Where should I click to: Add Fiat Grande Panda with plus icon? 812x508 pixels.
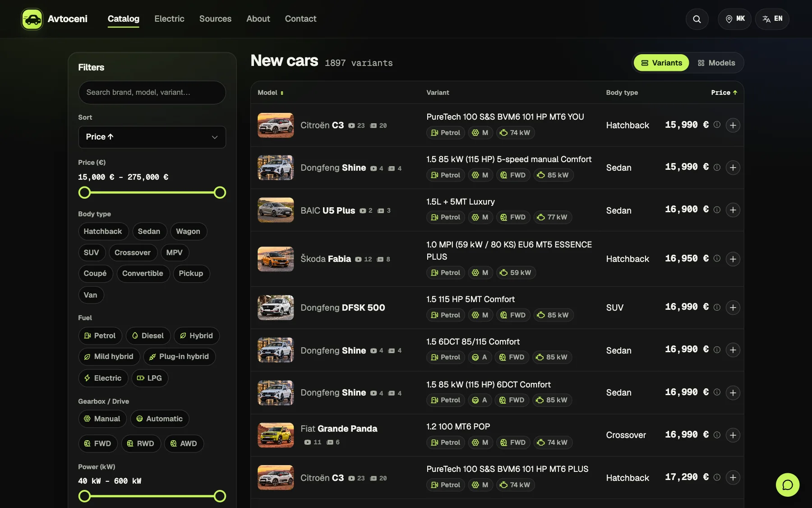(x=733, y=435)
